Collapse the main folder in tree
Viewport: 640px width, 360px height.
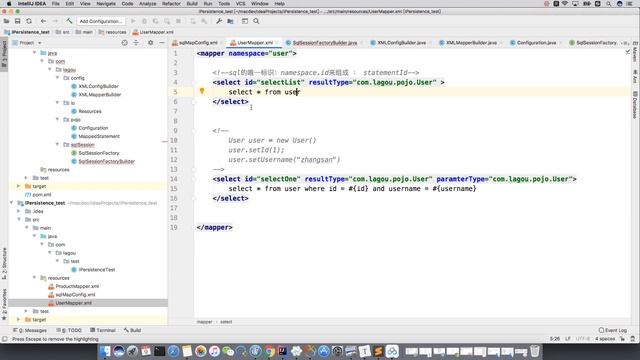[27, 227]
